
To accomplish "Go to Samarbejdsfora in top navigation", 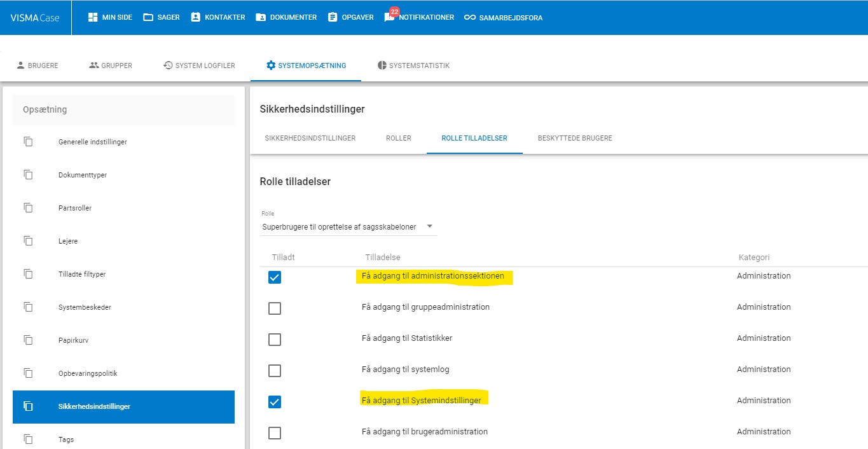I will [x=503, y=17].
